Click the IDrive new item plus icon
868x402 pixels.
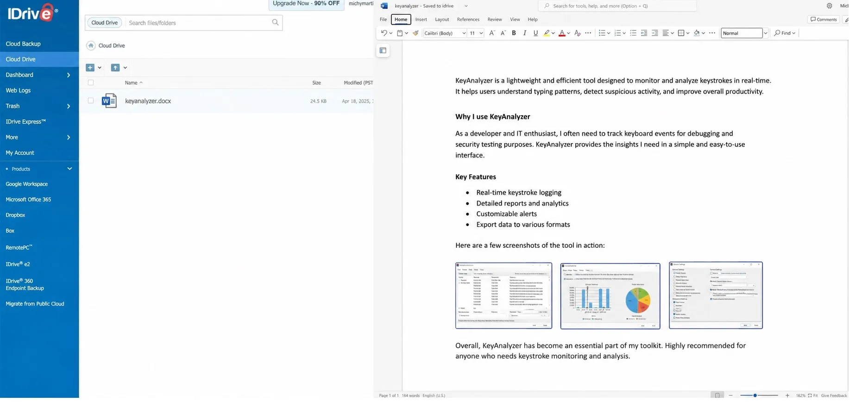click(x=91, y=68)
